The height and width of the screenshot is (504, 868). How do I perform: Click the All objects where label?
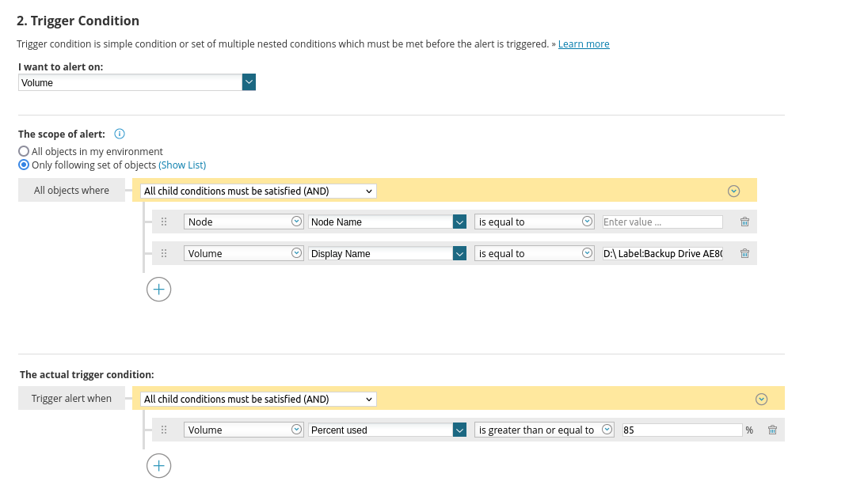pyautogui.click(x=71, y=191)
